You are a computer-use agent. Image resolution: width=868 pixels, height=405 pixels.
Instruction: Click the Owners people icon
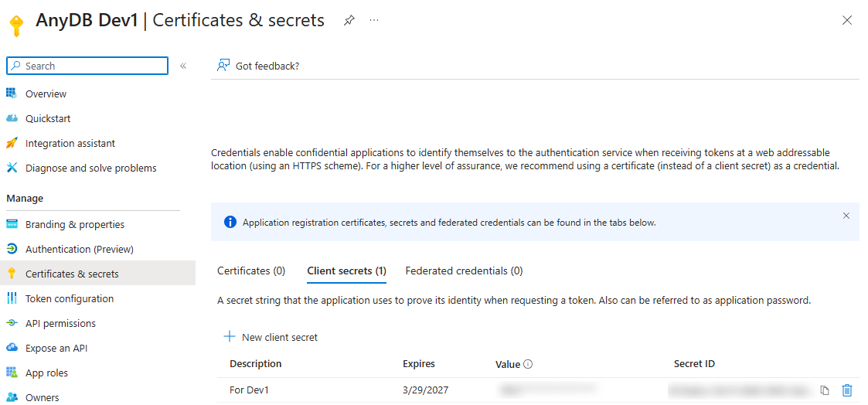pos(12,397)
